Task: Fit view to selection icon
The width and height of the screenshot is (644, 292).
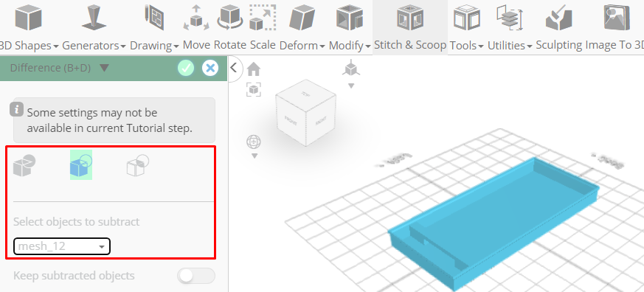Action: [254, 89]
